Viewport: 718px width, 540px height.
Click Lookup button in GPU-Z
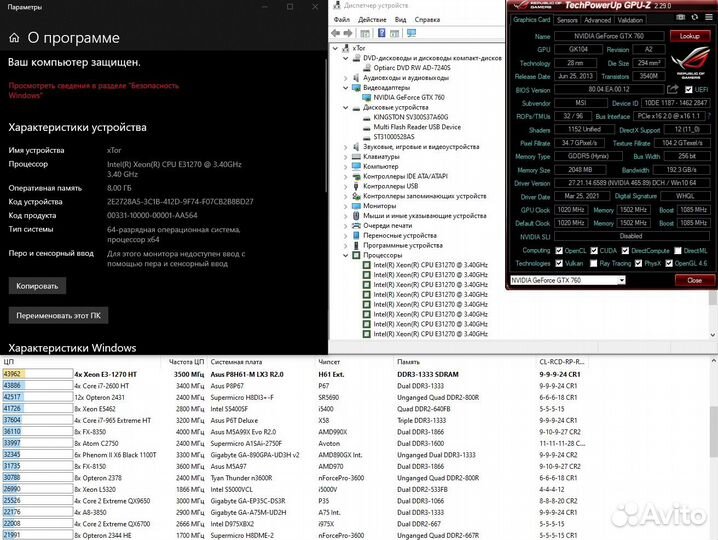tap(690, 36)
